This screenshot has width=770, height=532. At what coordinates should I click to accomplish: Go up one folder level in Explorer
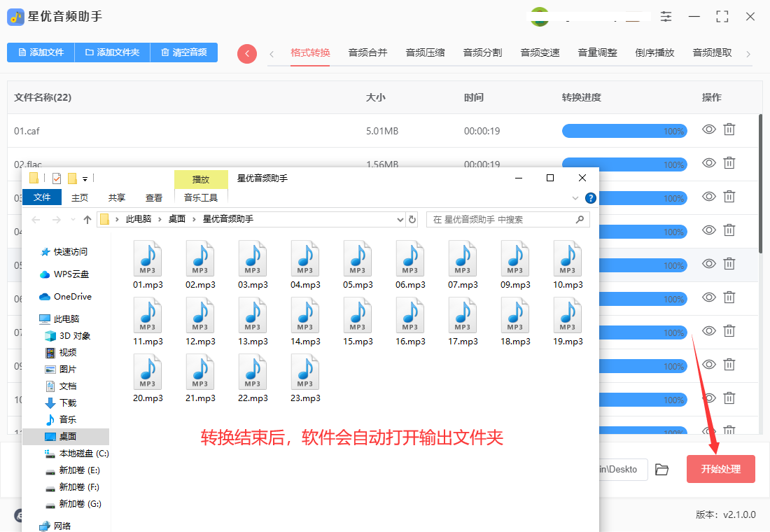[x=87, y=220]
